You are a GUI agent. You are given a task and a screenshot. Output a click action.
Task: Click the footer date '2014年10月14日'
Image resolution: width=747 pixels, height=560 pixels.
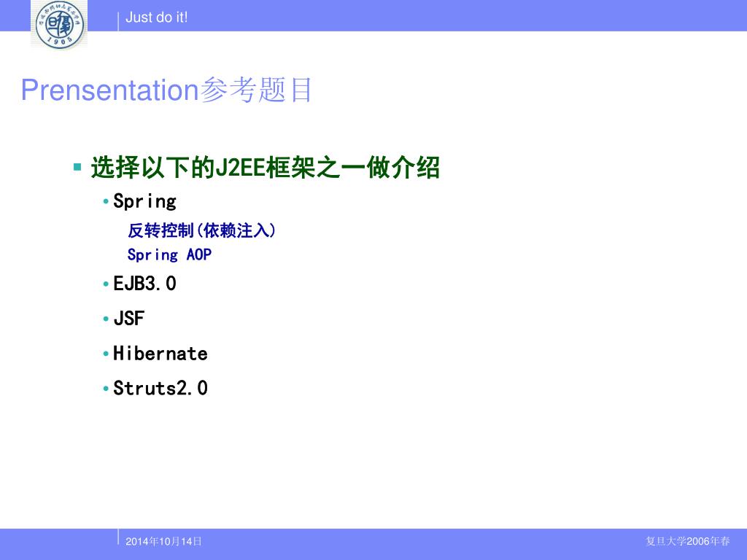pos(163,542)
